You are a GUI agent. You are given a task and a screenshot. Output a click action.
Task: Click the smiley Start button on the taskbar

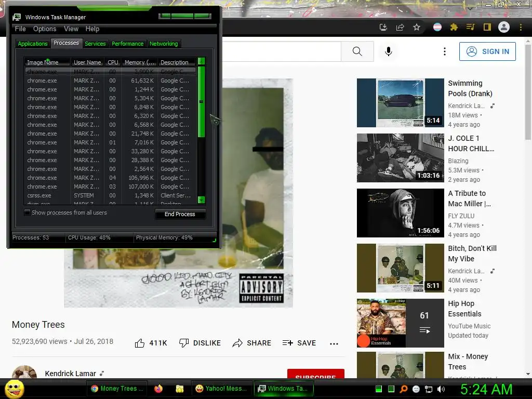pos(14,389)
